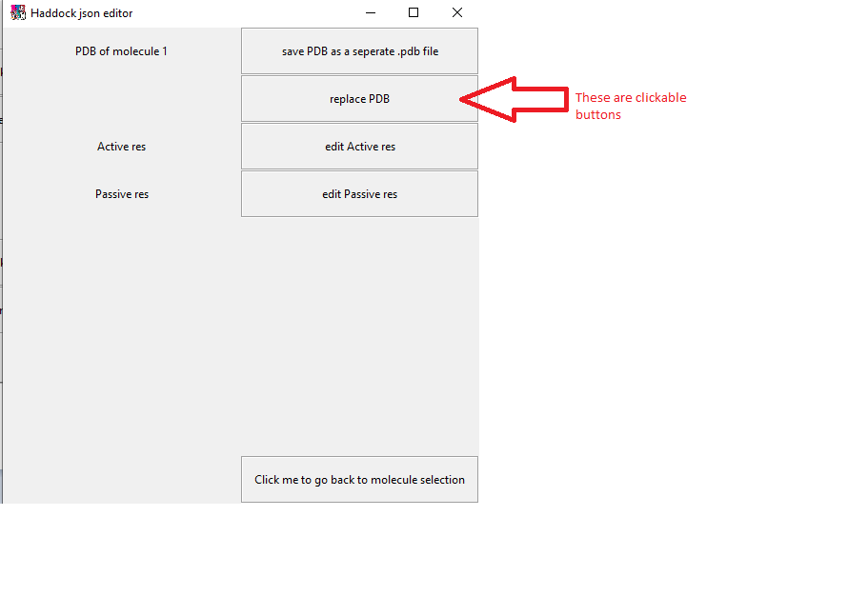Select the edit Passive res button

point(359,194)
